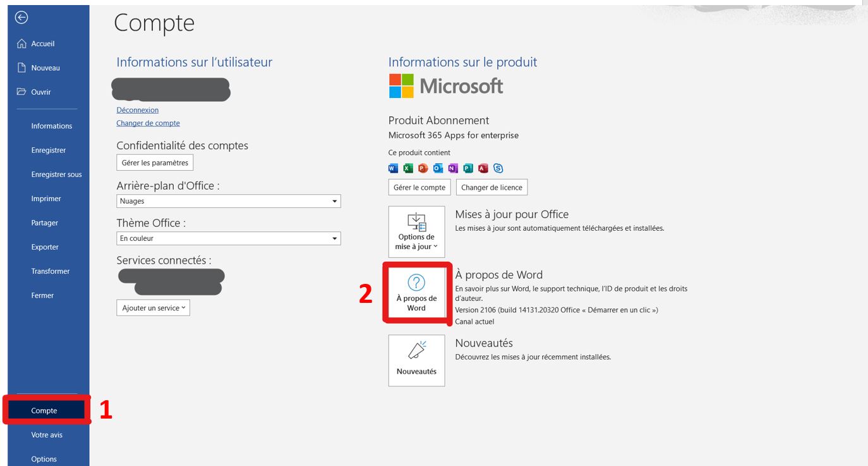Expand Options de mise à jour
Screen dimensions: 868x466
click(x=416, y=231)
